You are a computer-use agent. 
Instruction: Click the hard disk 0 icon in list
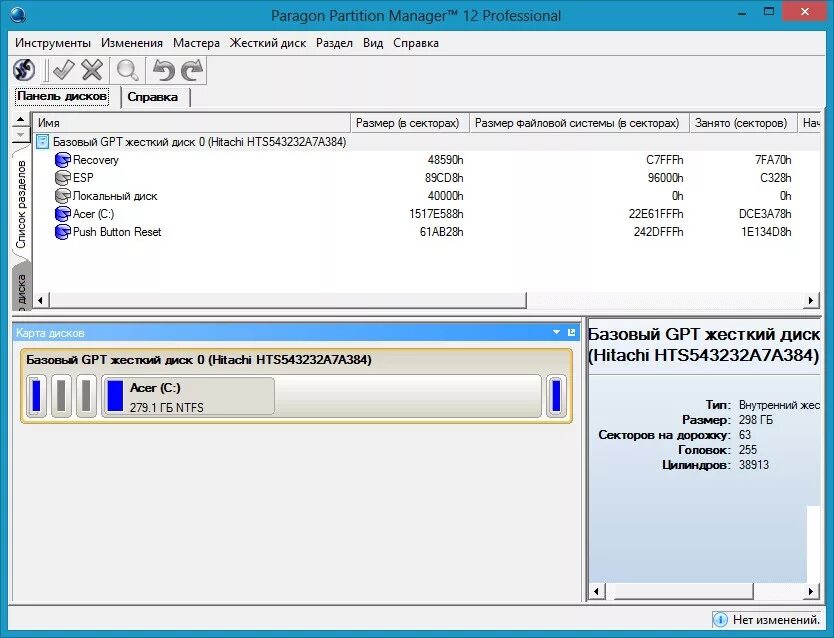coord(43,142)
